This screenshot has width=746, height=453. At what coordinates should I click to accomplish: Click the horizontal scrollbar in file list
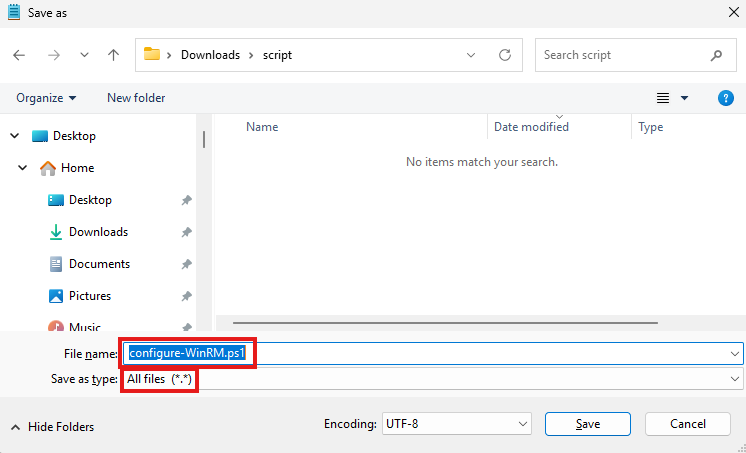pos(445,323)
